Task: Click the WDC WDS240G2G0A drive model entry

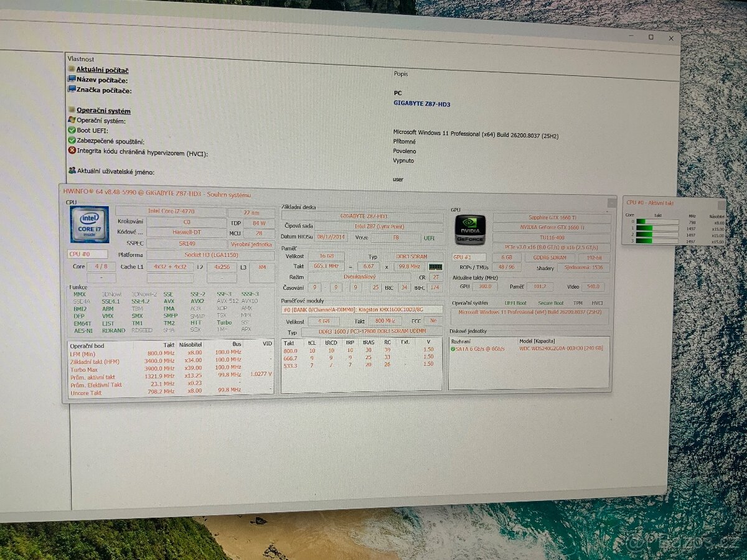Action: pyautogui.click(x=561, y=348)
